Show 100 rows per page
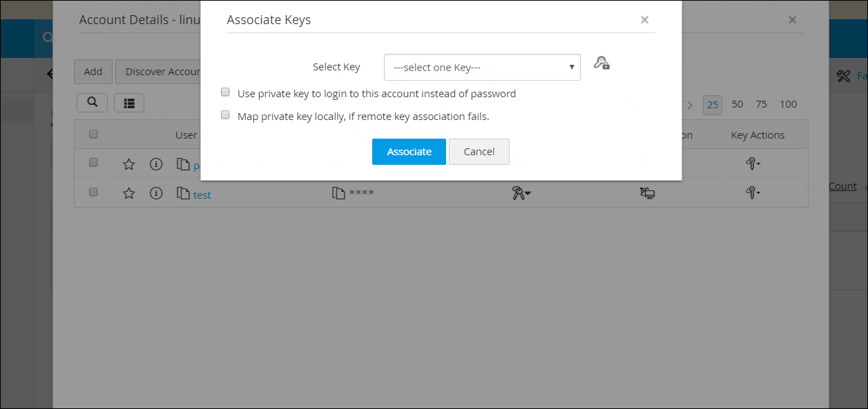The height and width of the screenshot is (409, 868). click(x=788, y=104)
